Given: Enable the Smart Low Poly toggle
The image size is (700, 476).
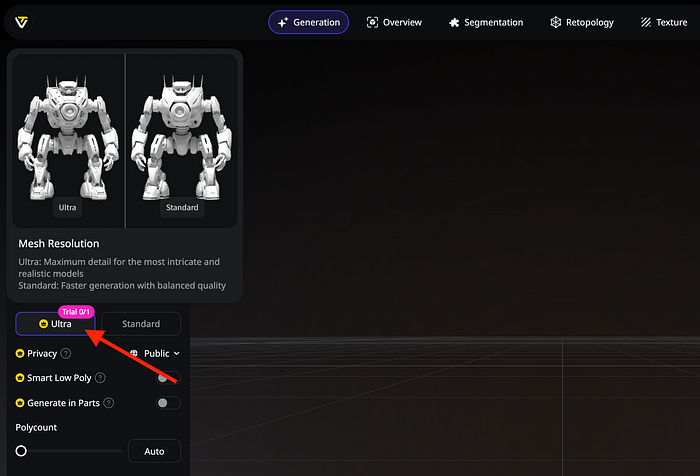Looking at the screenshot, I should pos(168,378).
